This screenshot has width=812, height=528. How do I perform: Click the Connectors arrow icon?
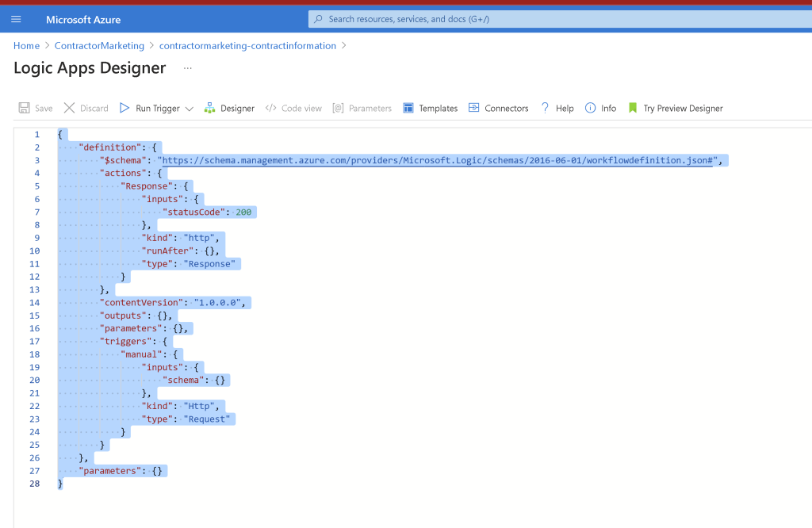[473, 108]
